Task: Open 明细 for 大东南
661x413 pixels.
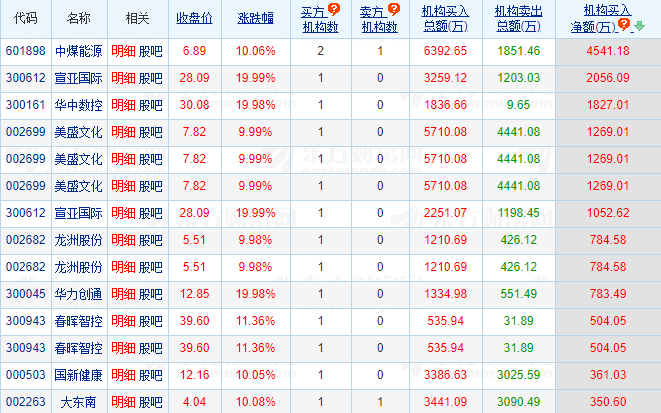Action: pyautogui.click(x=123, y=402)
